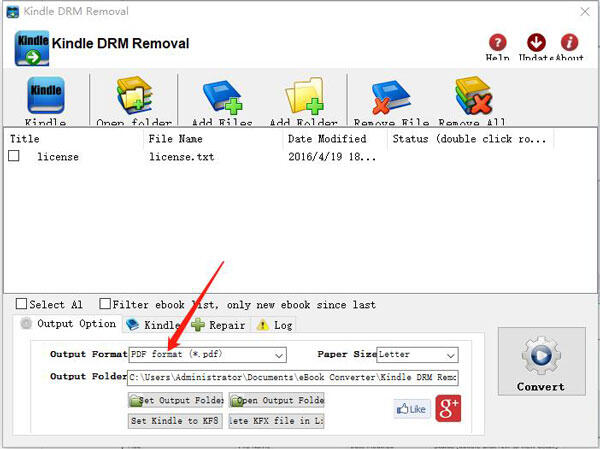This screenshot has height=449, width=600.
Task: Click the Kindle toolbar icon
Action: (x=46, y=95)
